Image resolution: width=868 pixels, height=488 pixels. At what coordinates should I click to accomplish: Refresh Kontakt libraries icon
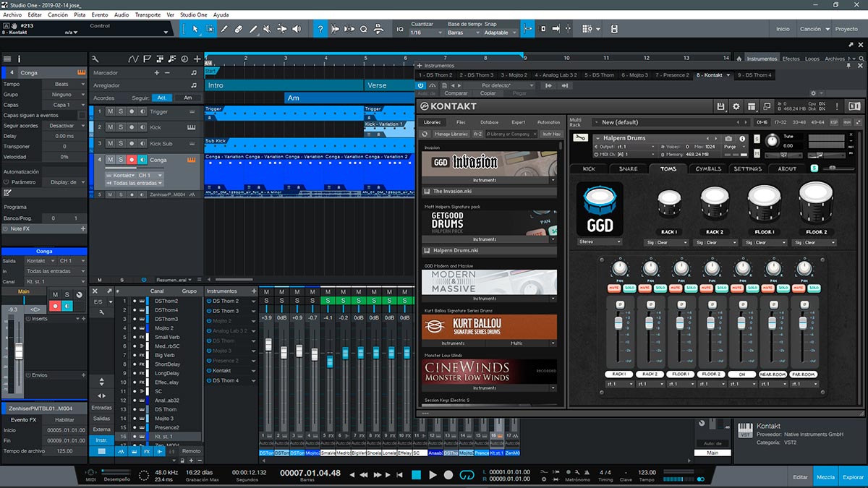coord(425,134)
